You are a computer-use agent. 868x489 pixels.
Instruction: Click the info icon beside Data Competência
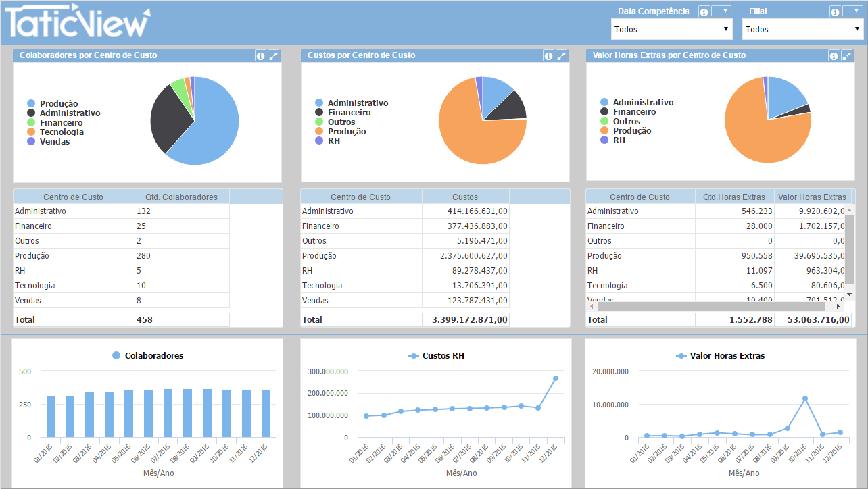704,11
